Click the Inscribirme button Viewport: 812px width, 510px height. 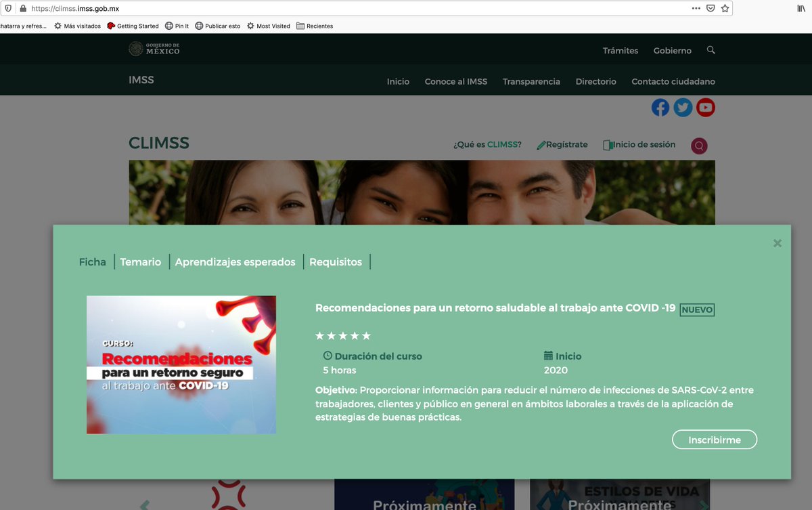pos(715,440)
